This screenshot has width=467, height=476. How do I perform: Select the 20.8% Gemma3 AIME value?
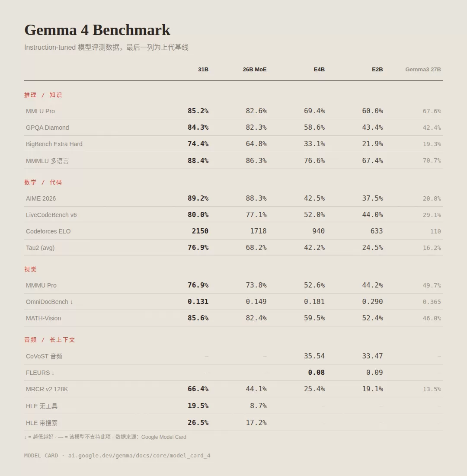(432, 198)
